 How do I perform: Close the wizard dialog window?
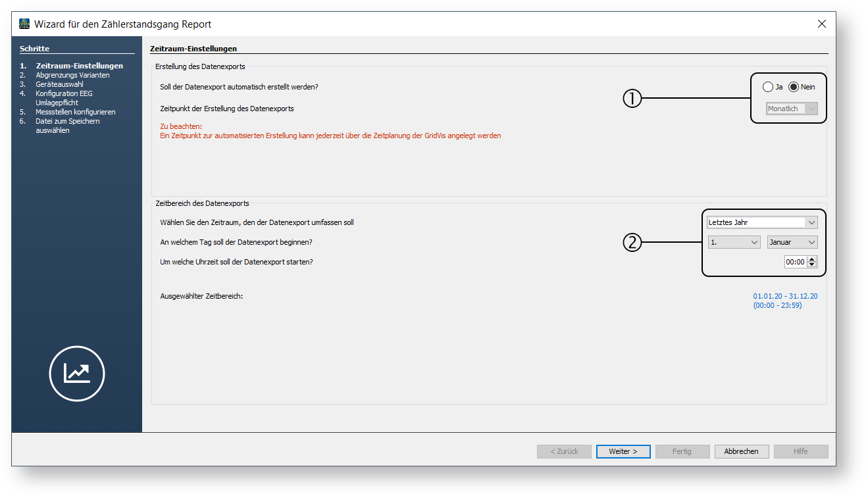pos(821,24)
